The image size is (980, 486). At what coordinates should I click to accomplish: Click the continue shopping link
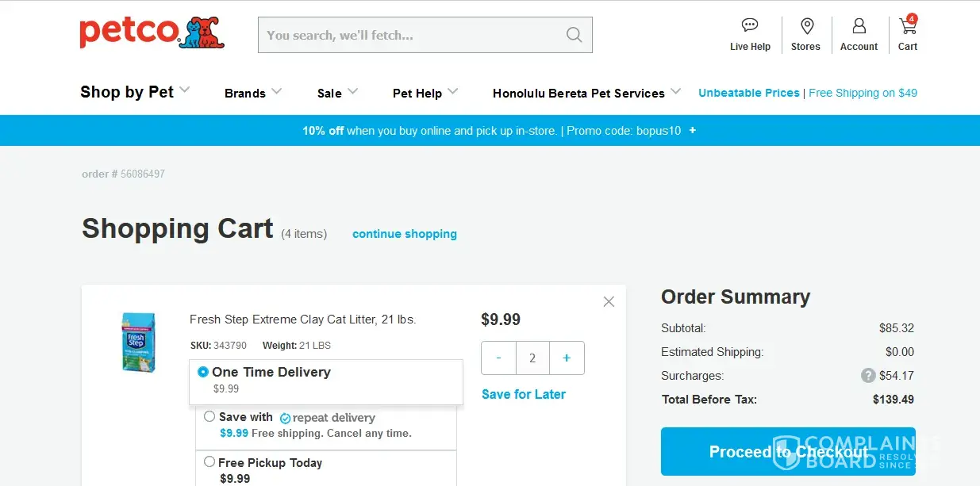[405, 234]
